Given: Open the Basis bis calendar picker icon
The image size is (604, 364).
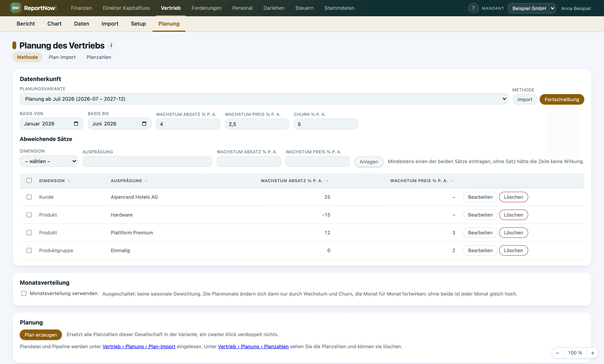Looking at the screenshot, I should [x=144, y=123].
